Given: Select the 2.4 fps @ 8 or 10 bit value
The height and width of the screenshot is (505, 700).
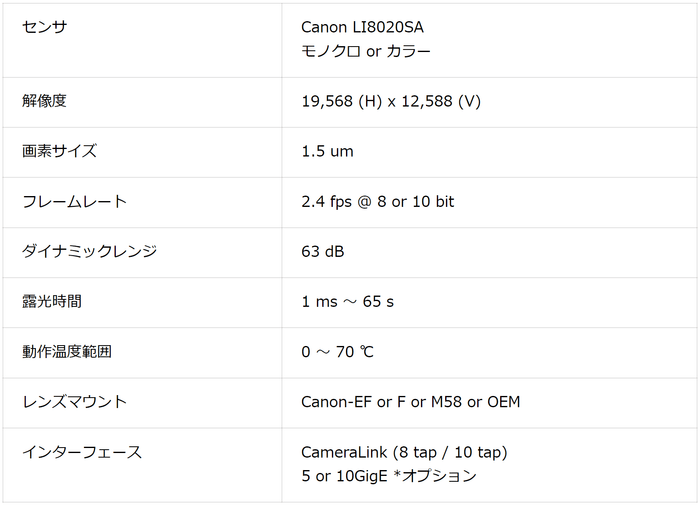Looking at the screenshot, I should pos(377,201).
